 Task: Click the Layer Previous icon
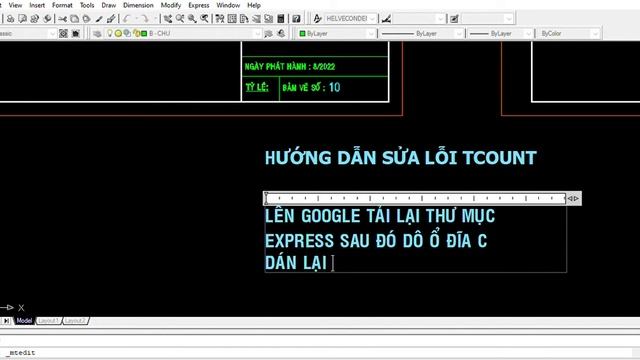point(281,33)
